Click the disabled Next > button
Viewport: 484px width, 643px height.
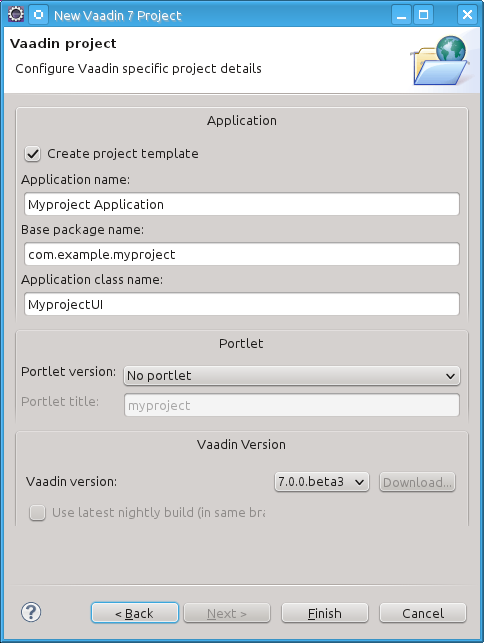[227, 613]
